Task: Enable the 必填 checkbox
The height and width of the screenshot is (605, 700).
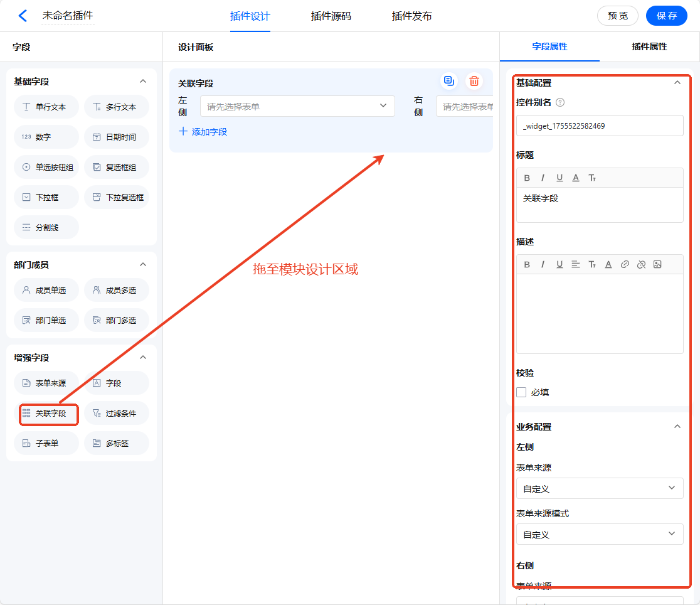Action: [521, 392]
